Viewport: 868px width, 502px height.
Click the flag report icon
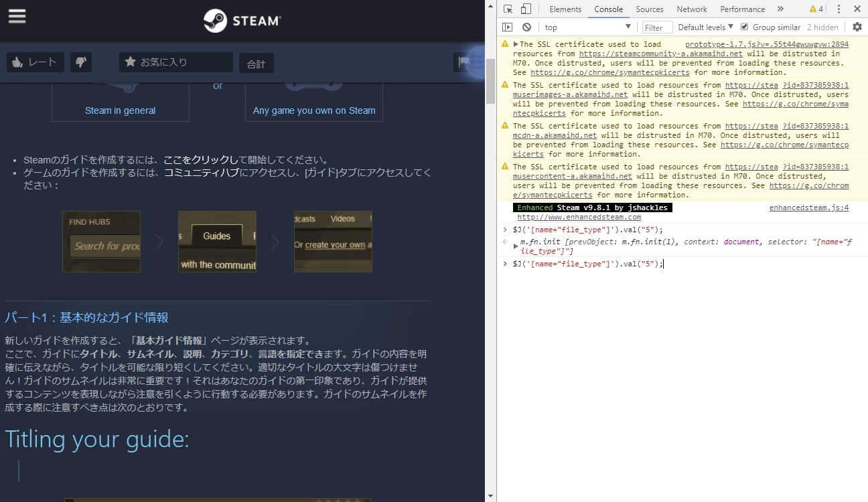pos(463,62)
